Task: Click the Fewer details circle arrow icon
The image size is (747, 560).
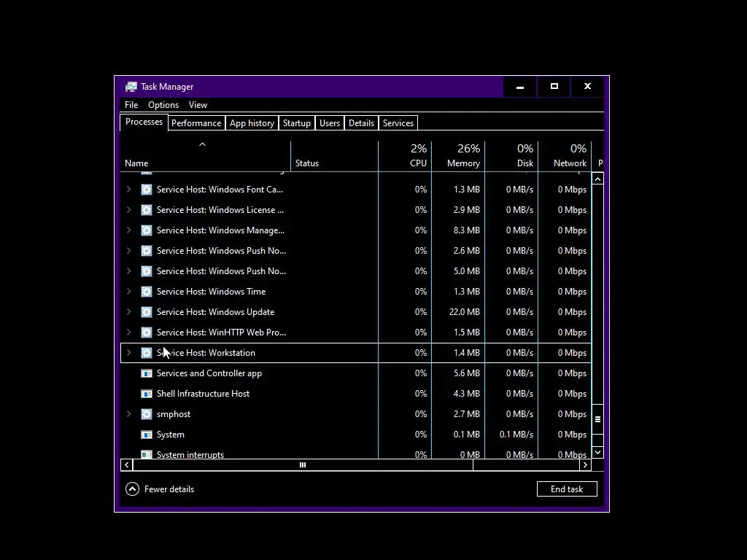Action: point(133,489)
